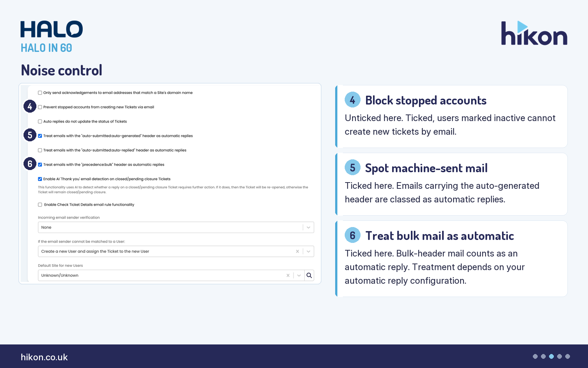Click the 'Block stopped accounts' heading
588x368 pixels.
426,100
